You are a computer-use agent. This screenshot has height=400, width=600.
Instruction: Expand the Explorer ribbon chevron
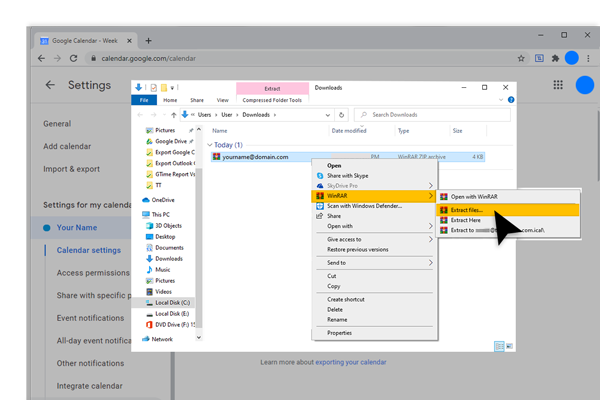pyautogui.click(x=501, y=100)
